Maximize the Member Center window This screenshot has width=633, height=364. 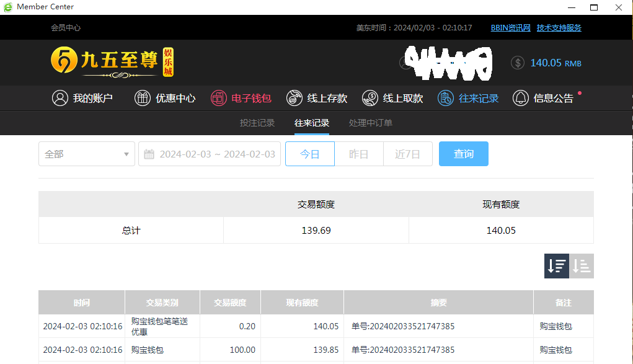[x=594, y=7]
